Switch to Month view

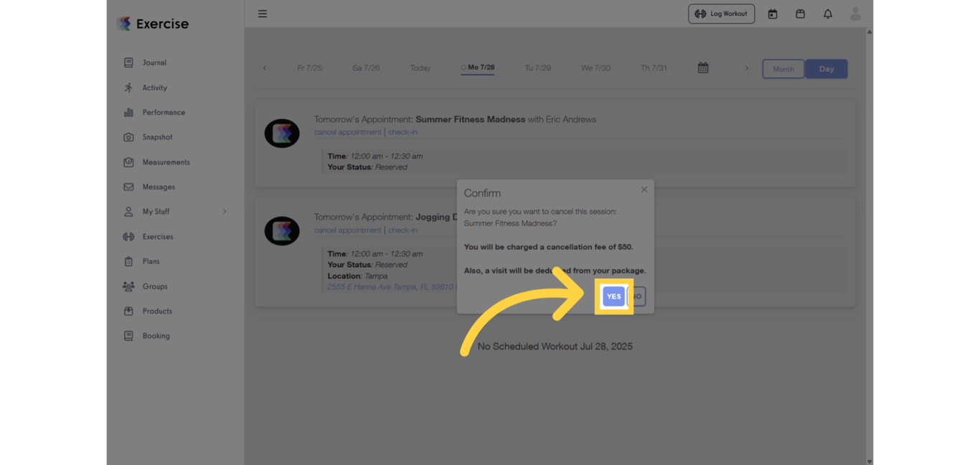click(x=783, y=69)
